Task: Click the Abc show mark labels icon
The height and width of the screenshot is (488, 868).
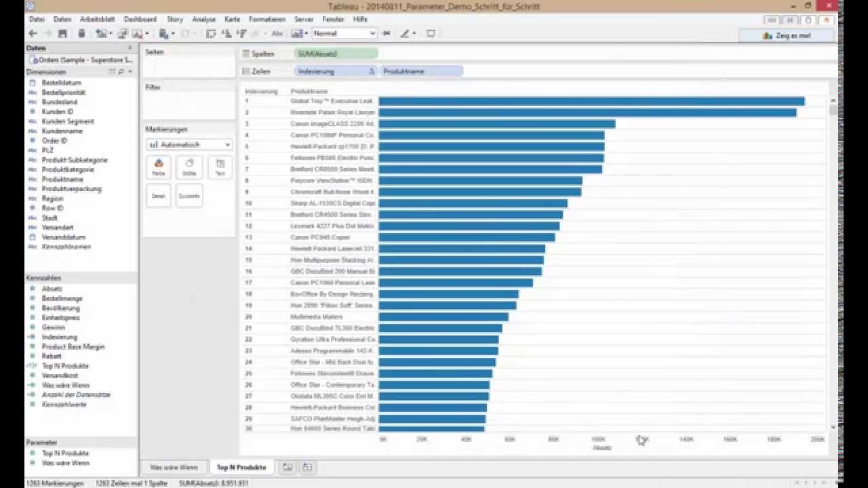Action: pos(277,33)
